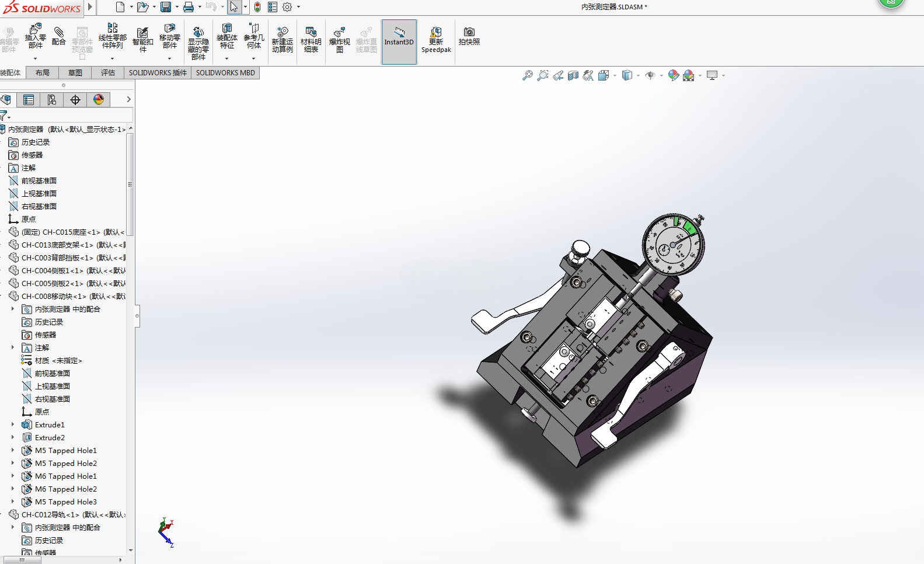Click the zoom to fit magnifier icon
Image resolution: width=924 pixels, height=564 pixels.
(x=528, y=75)
